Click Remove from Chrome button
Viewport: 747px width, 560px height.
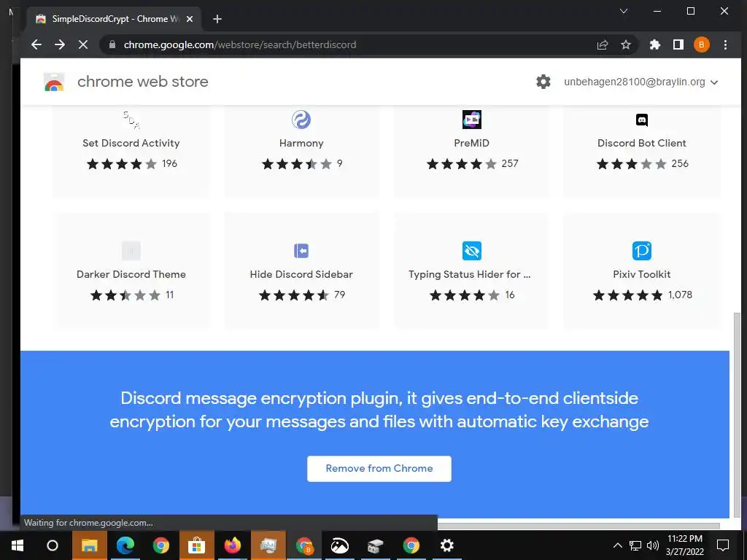(x=379, y=469)
